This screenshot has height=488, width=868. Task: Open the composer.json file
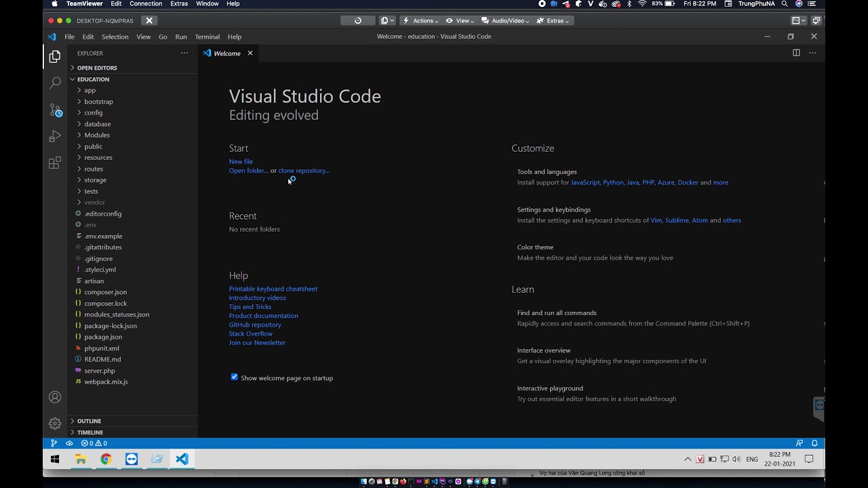[x=106, y=292]
